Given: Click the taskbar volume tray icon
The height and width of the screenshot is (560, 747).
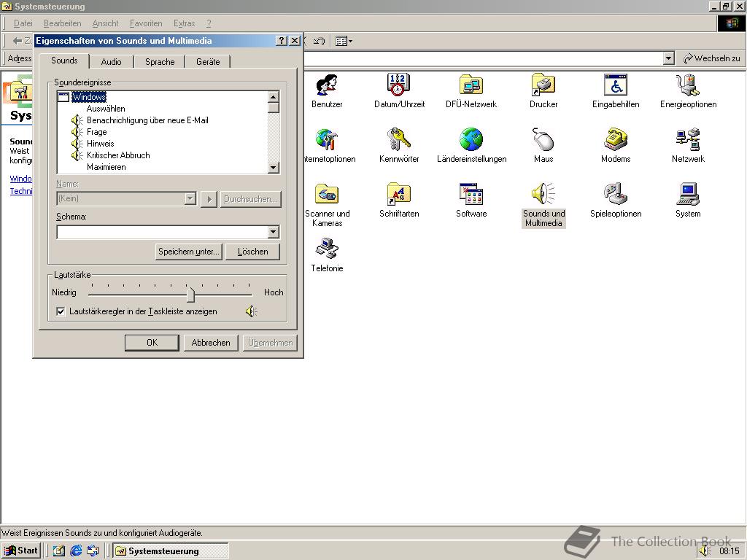Looking at the screenshot, I should 704,551.
